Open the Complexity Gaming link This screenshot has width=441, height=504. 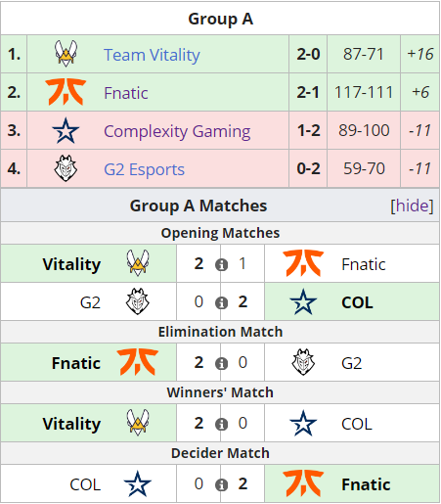[177, 131]
